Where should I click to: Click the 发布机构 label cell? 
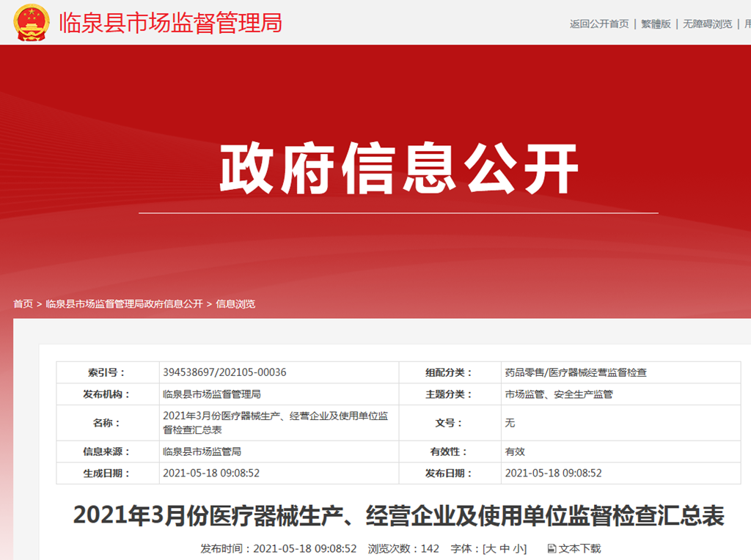point(108,394)
